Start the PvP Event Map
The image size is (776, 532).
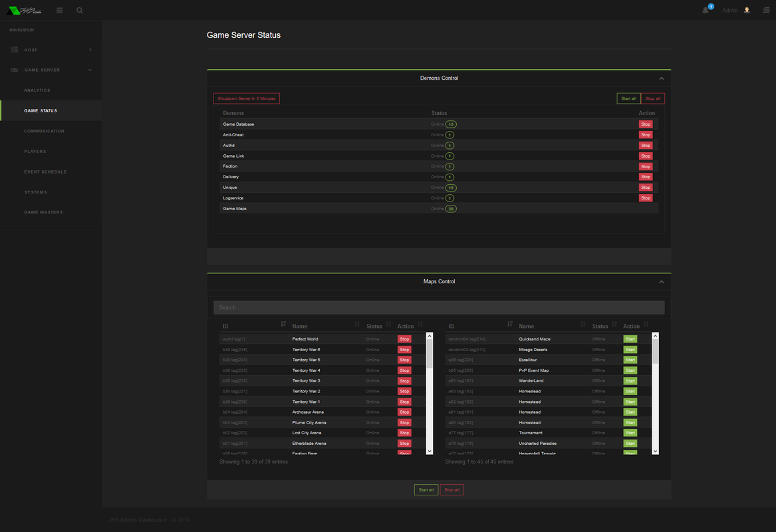(630, 370)
